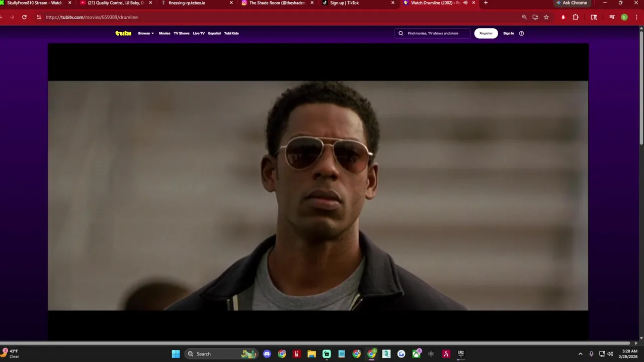This screenshot has width=644, height=362.
Task: Open the taskbar microphone icon
Action: click(x=591, y=354)
